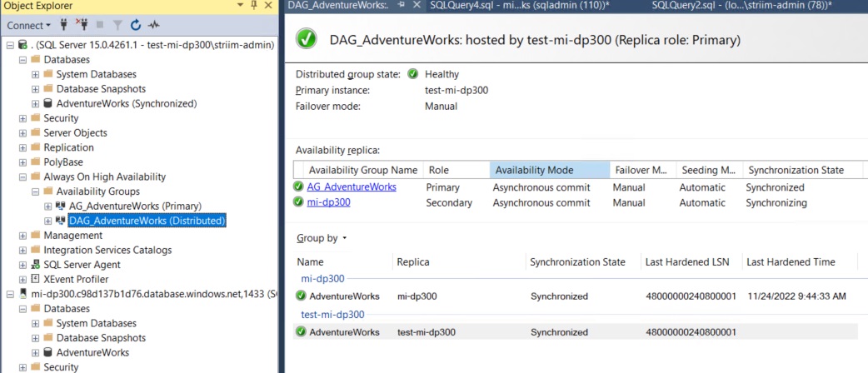Expand the AG_AdventureWorks (Primary) node
The image size is (868, 373).
[x=48, y=206]
